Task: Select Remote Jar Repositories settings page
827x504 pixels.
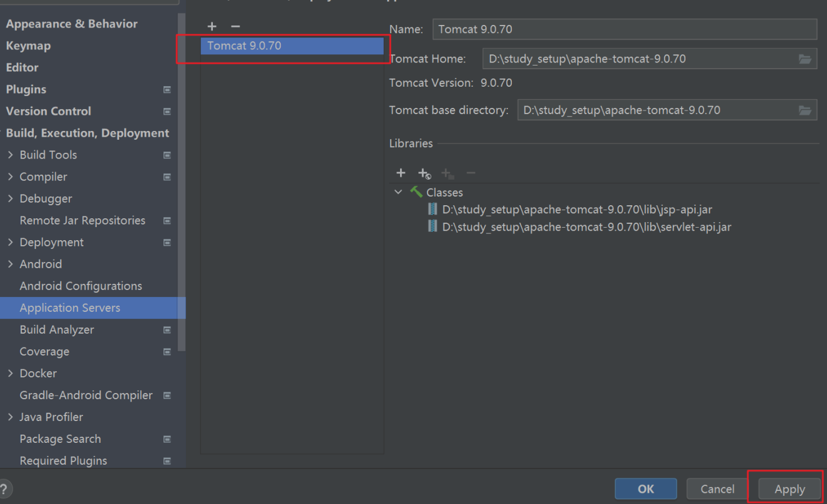Action: (82, 220)
